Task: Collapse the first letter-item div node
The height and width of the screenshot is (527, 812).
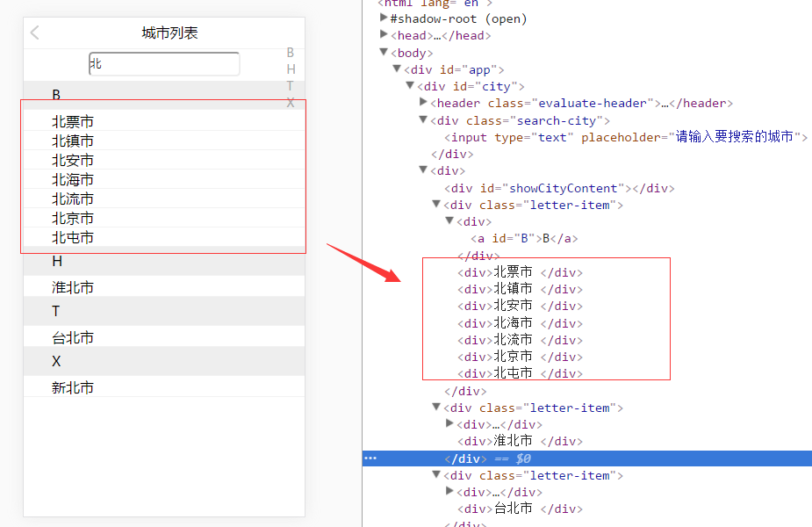Action: click(x=436, y=204)
